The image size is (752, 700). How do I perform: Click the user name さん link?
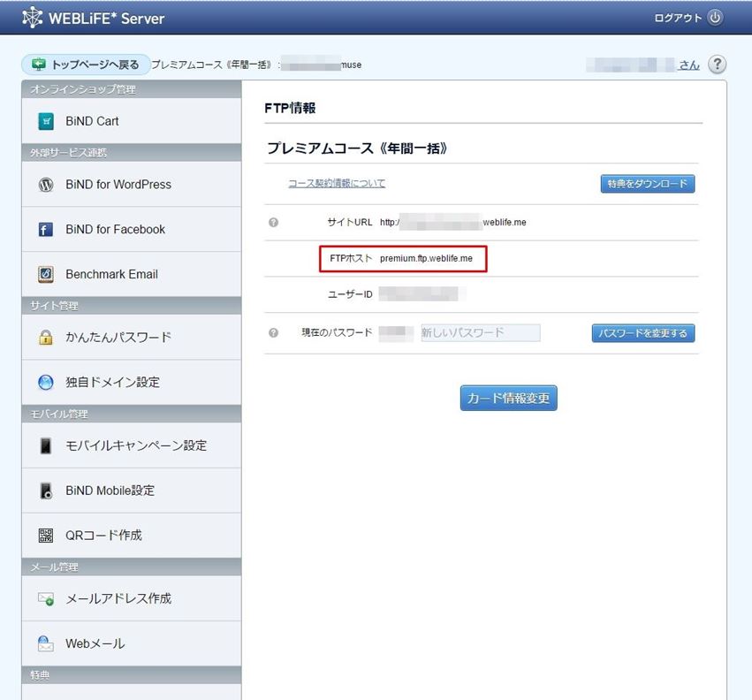coord(642,65)
